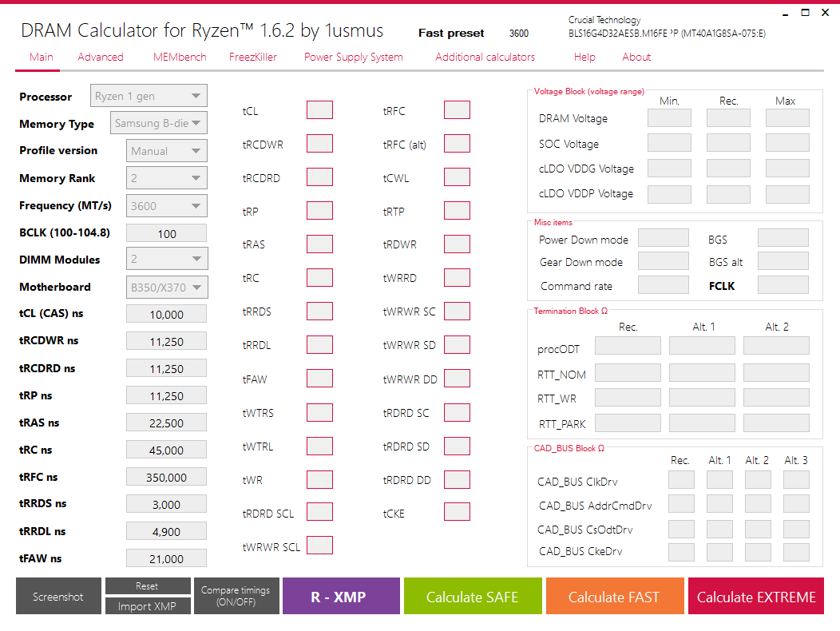Open the Profile version Manual dropdown
This screenshot has width=840, height=631.
coord(167,151)
